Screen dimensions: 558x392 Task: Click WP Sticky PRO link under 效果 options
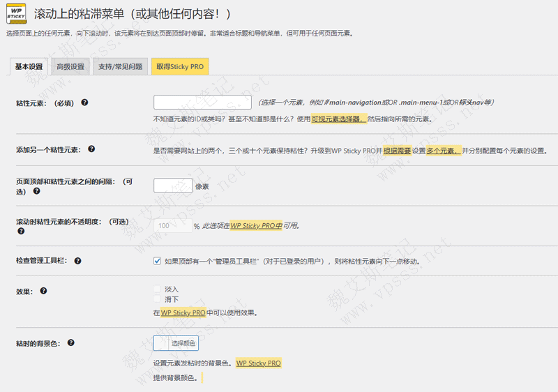pyautogui.click(x=183, y=313)
